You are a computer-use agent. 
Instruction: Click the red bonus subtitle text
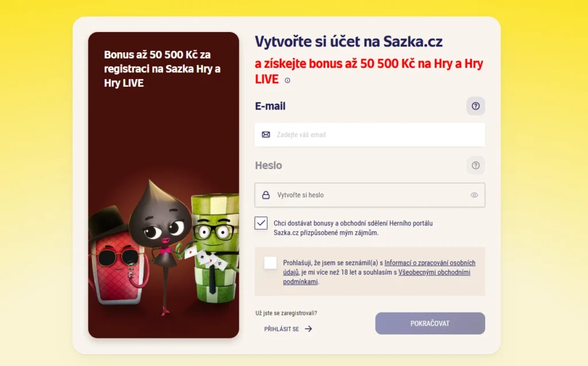(x=369, y=71)
